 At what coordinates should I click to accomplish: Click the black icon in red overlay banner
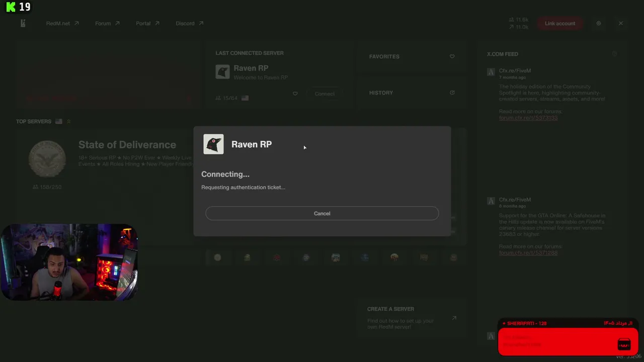point(624,344)
